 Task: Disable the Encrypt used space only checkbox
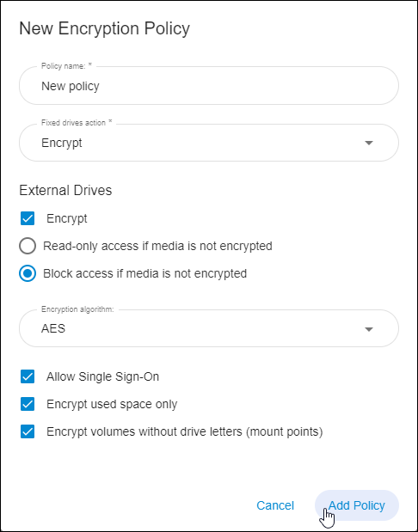(28, 404)
